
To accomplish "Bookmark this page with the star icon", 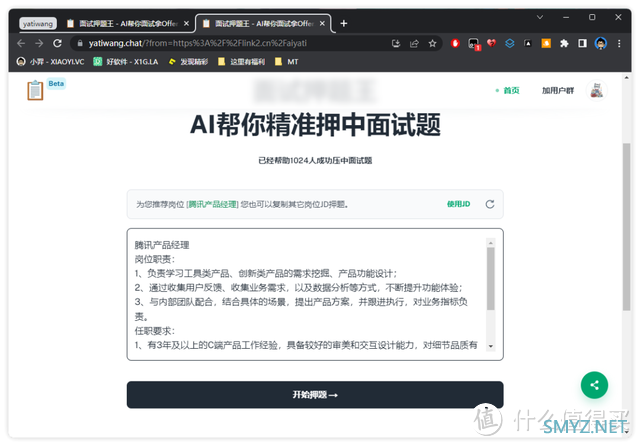I will (432, 43).
